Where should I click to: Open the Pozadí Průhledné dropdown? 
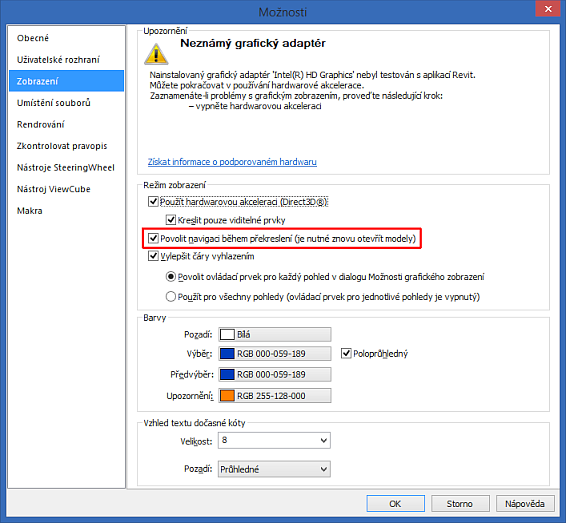click(x=274, y=469)
